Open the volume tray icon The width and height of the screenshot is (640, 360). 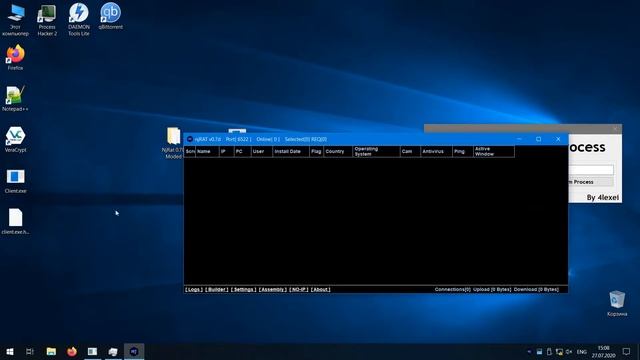pyautogui.click(x=569, y=351)
